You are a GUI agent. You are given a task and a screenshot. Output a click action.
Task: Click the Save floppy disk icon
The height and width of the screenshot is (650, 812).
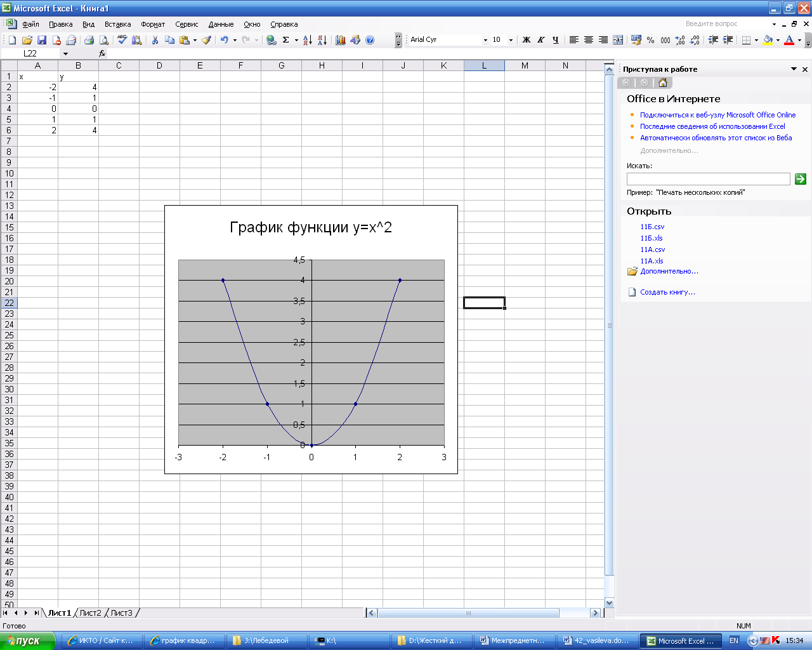(x=42, y=40)
